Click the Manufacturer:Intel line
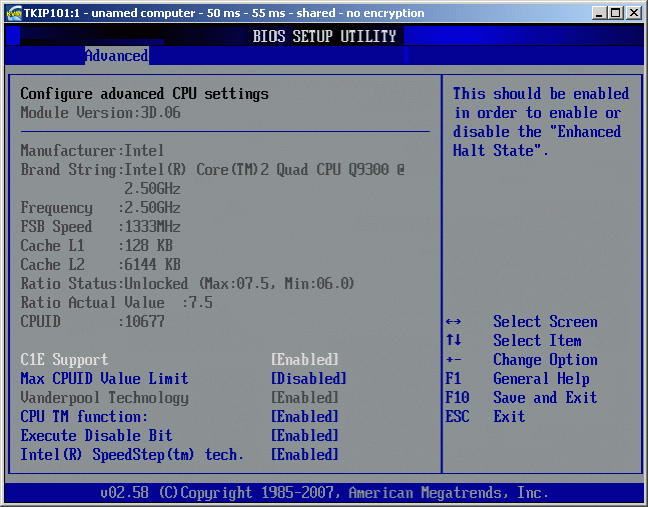Viewport: 648px width, 507px height. point(92,150)
